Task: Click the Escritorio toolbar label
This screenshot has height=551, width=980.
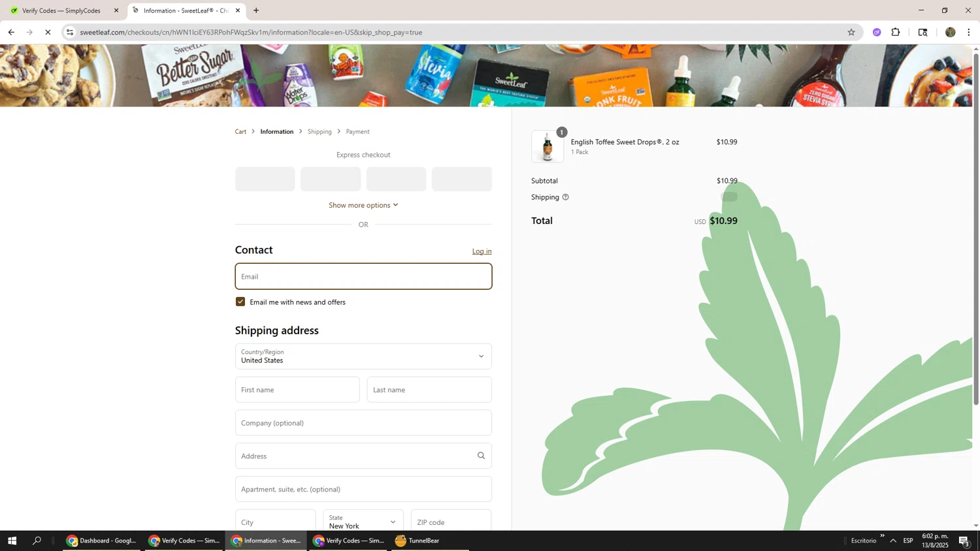Action: point(864,541)
